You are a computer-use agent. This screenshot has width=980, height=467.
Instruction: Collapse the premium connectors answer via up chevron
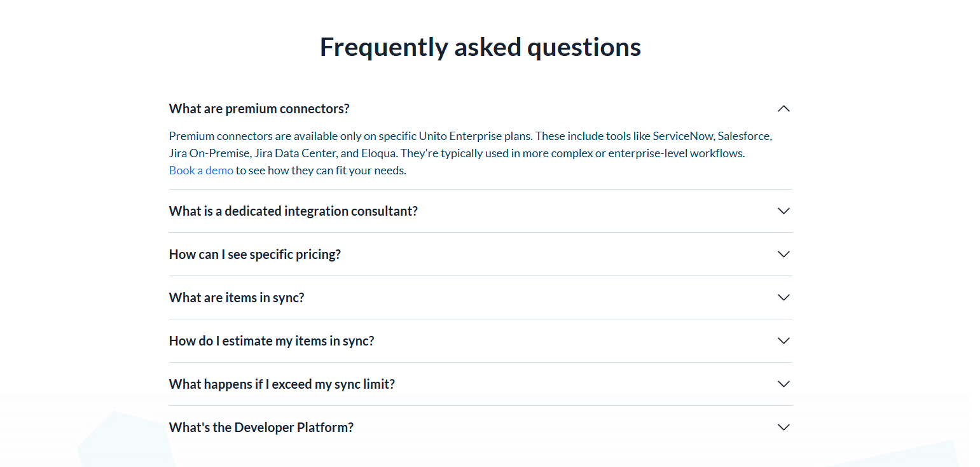pos(783,108)
